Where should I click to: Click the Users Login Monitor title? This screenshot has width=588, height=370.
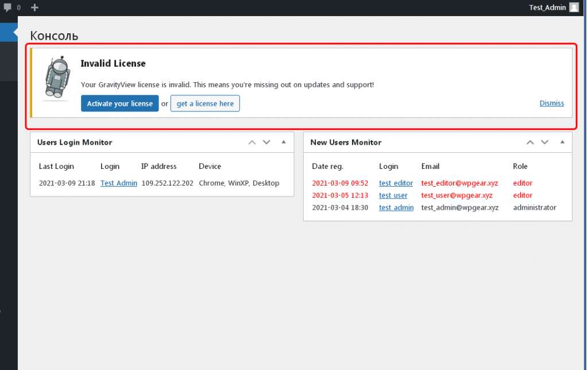tap(75, 142)
